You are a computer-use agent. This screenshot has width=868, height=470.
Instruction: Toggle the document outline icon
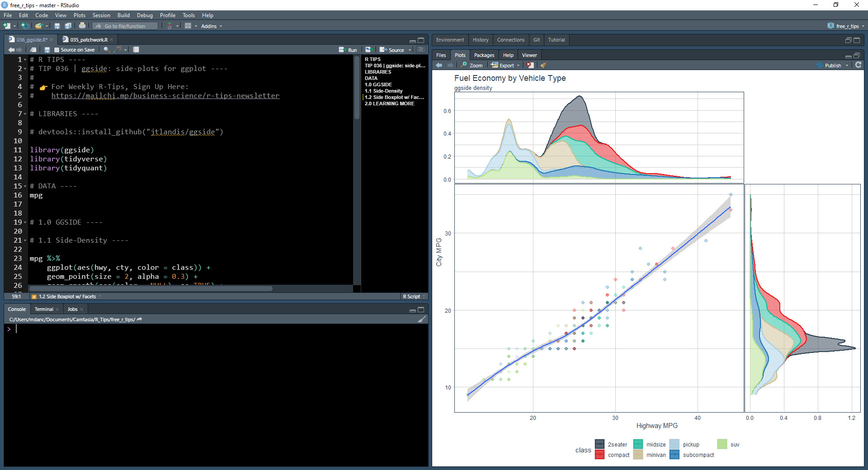coord(420,50)
